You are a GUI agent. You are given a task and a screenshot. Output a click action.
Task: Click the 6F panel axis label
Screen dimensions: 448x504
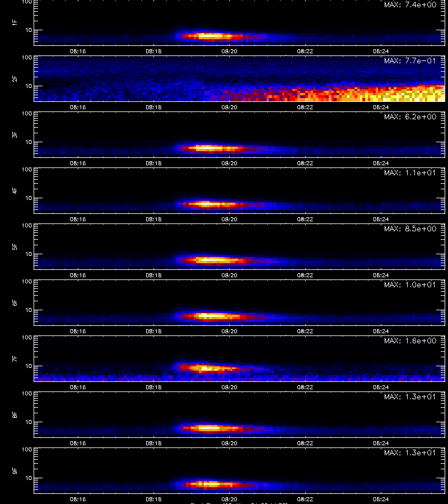[x=15, y=302]
